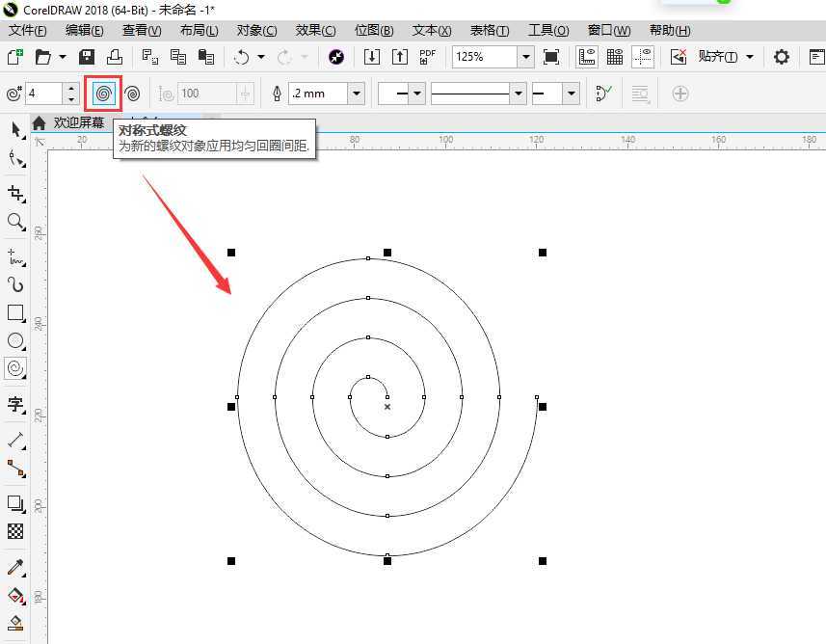Choose the Zoom magnifier tool
The height and width of the screenshot is (644, 826).
pos(15,222)
